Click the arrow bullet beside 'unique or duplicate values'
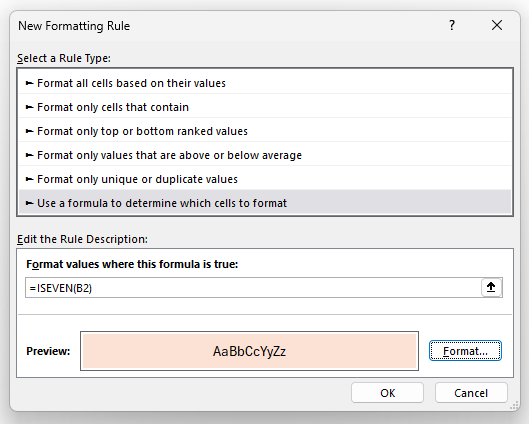 point(30,179)
